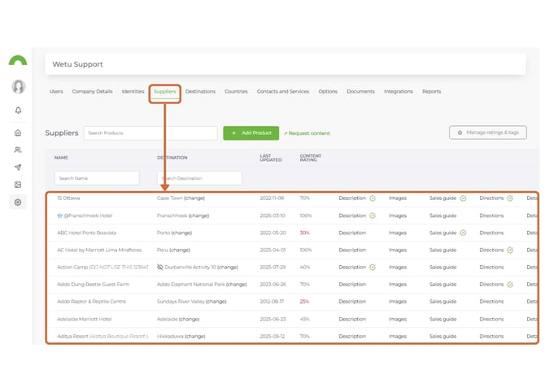The width and height of the screenshot is (545, 392).
Task: Open Addo Dung Beetle Guest Farm
Action: 94,285
